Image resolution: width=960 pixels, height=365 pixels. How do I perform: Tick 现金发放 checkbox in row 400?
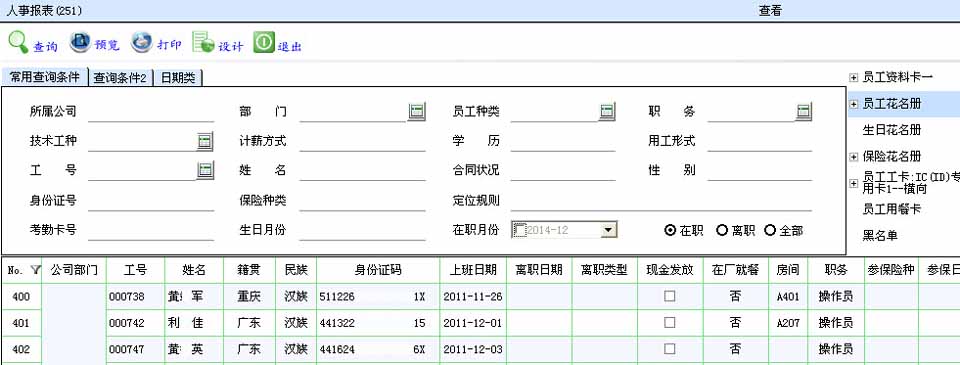click(x=670, y=296)
